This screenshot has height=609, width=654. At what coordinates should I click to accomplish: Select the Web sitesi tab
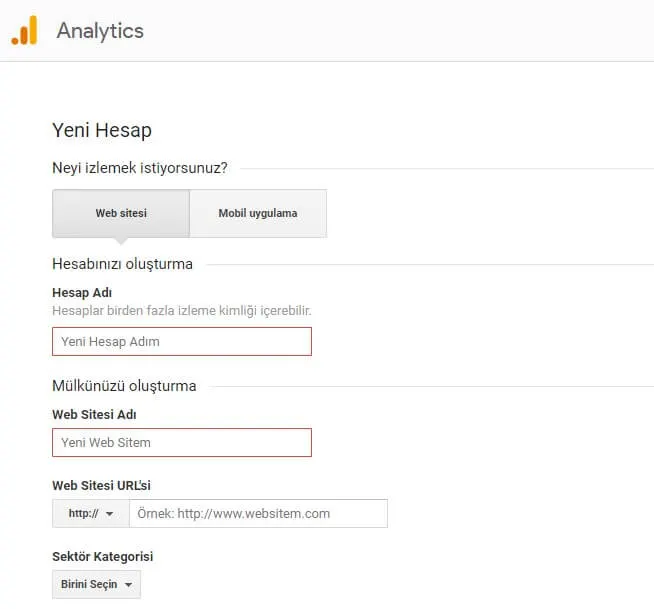[x=121, y=213]
